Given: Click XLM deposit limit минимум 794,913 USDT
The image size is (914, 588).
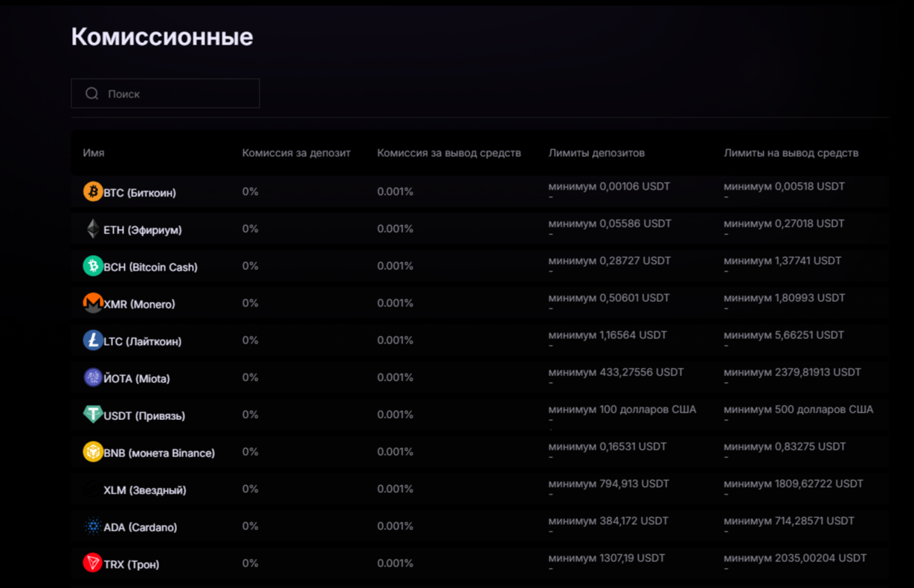Looking at the screenshot, I should (609, 484).
